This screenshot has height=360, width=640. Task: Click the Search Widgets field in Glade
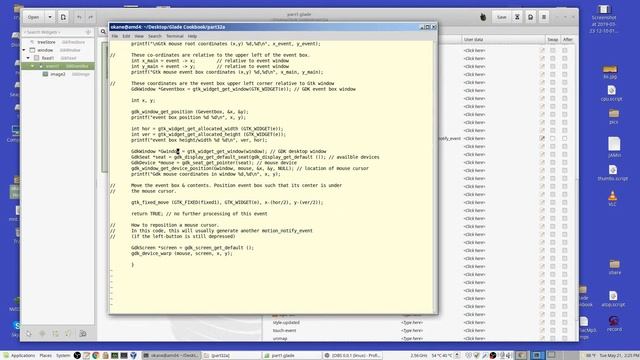[x=58, y=32]
